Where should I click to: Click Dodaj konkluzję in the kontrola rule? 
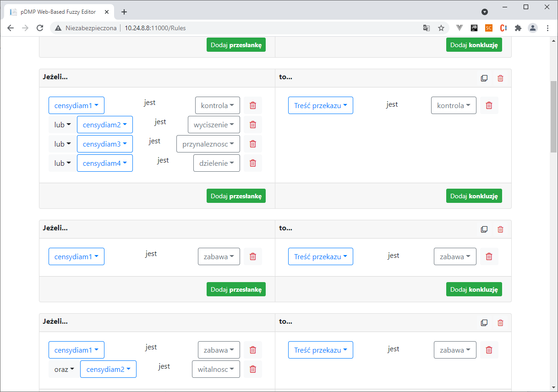pyautogui.click(x=474, y=196)
